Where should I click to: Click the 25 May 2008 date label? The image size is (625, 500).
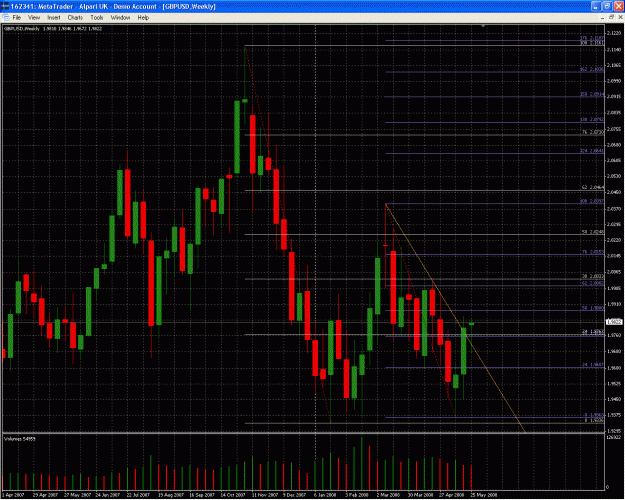[x=484, y=495]
